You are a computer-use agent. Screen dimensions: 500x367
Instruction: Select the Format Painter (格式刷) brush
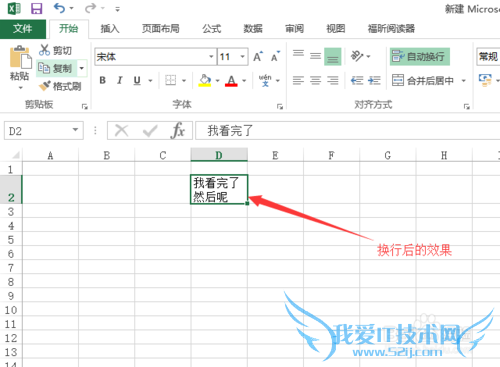click(x=60, y=86)
